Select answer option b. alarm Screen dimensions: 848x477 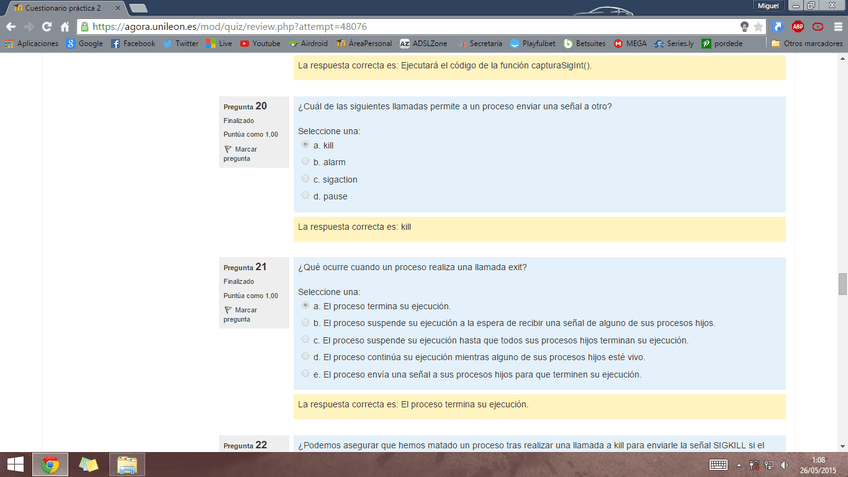tap(306, 161)
